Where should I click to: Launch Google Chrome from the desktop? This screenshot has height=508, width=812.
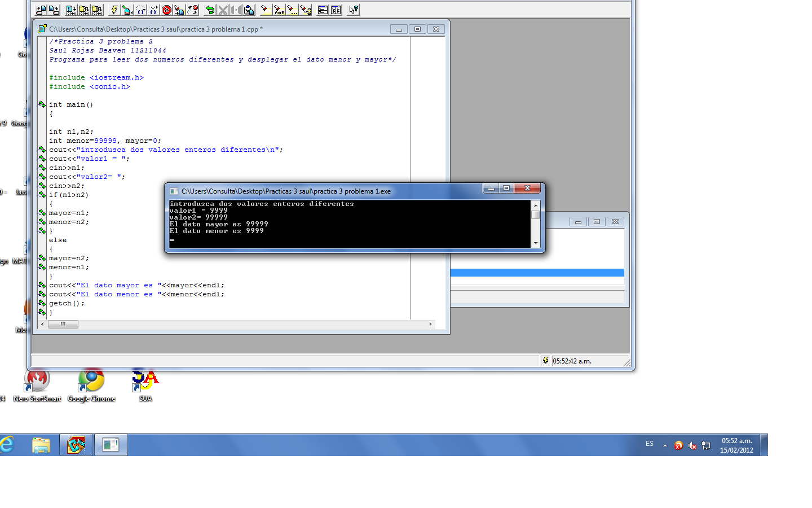pyautogui.click(x=91, y=378)
